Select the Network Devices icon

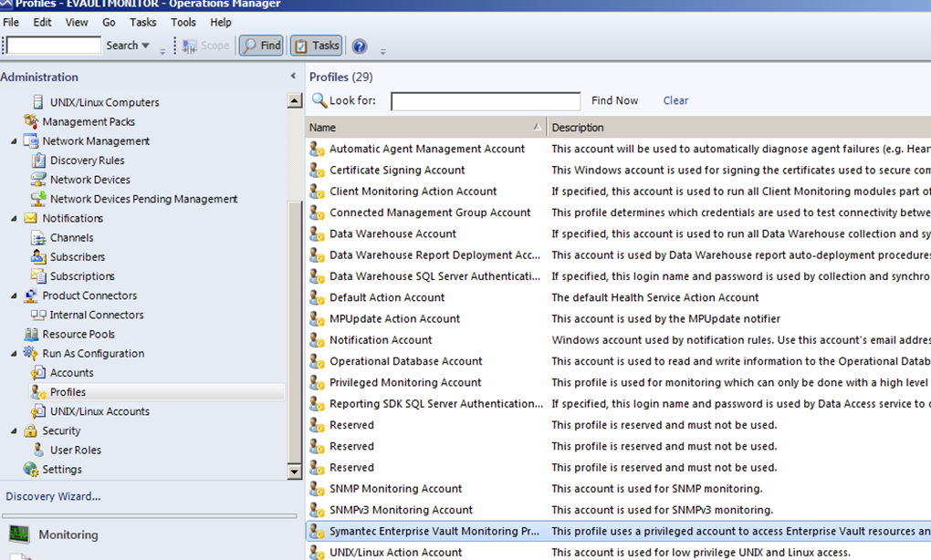pos(38,180)
